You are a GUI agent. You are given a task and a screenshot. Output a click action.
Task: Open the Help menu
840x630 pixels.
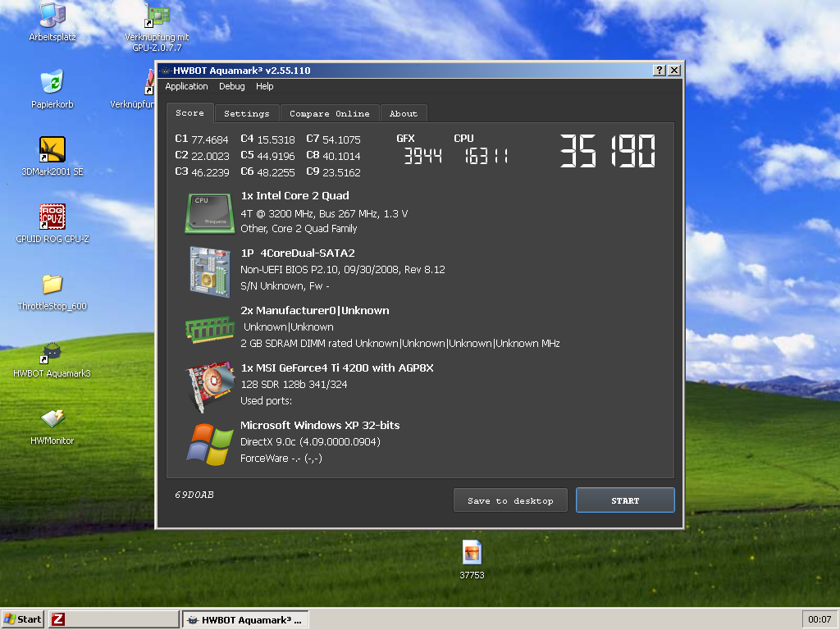coord(265,86)
